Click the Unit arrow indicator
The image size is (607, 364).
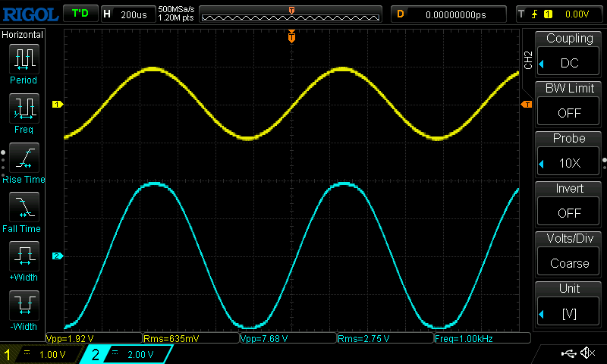[542, 314]
